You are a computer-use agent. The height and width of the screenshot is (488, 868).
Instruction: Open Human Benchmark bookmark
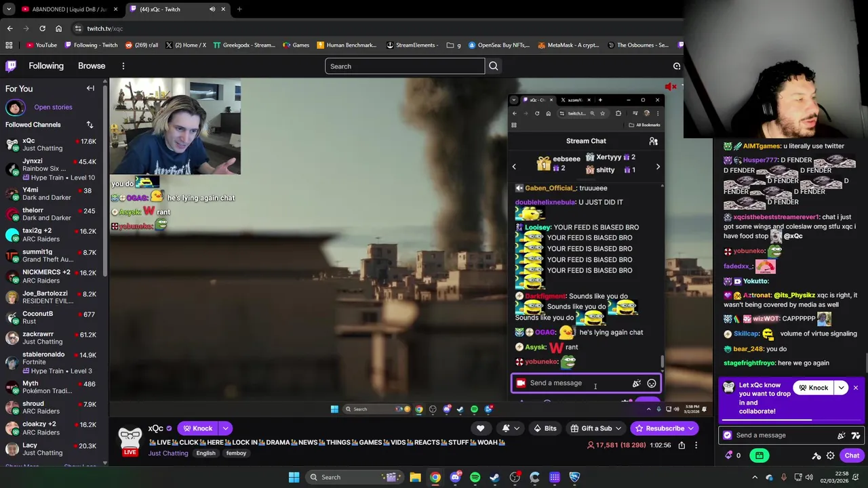[346, 45]
